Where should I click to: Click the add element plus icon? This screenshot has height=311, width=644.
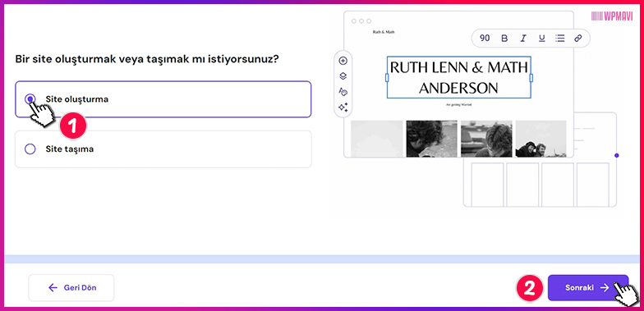pyautogui.click(x=343, y=61)
